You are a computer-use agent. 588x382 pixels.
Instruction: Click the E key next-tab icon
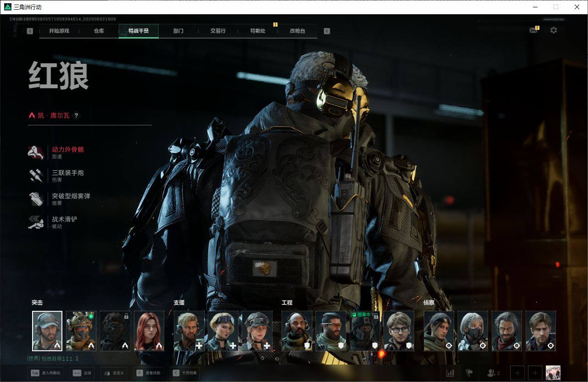pos(327,31)
